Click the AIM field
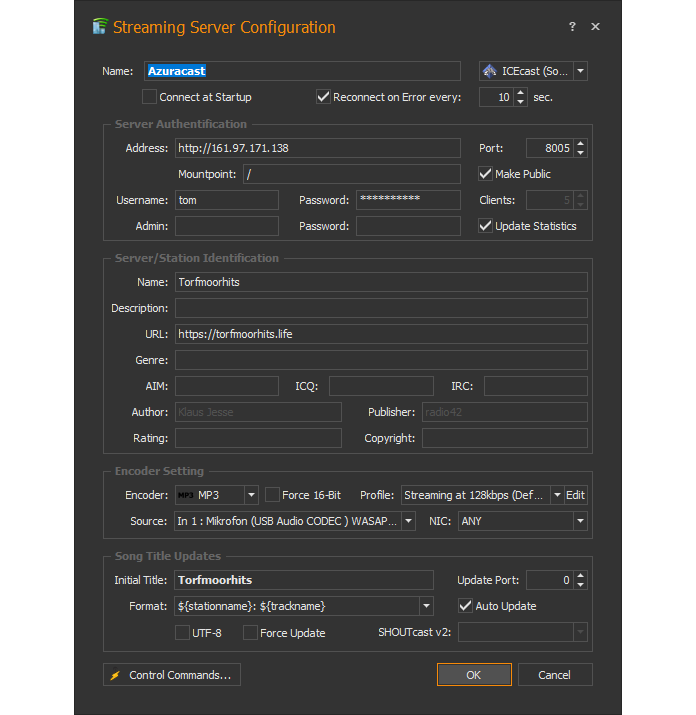 tap(227, 386)
